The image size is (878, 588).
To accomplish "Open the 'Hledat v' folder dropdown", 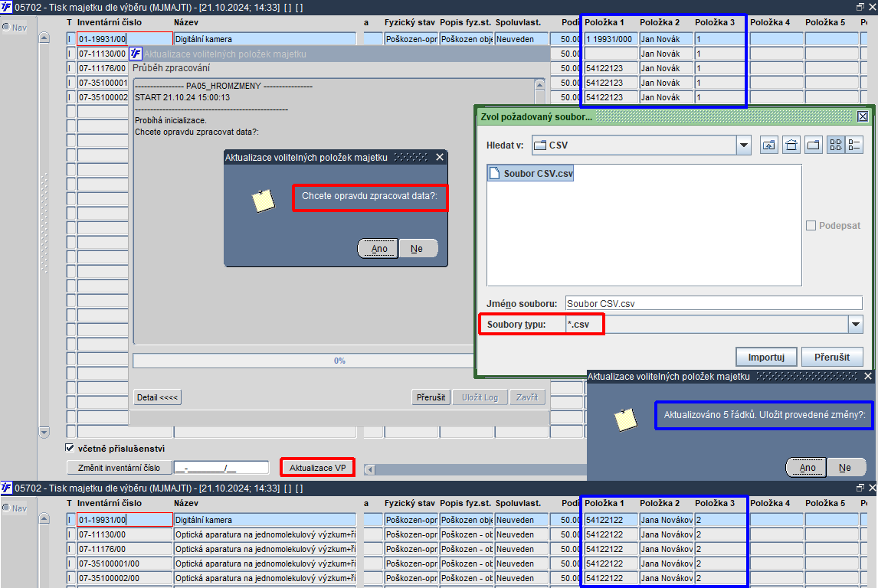I will coord(744,145).
